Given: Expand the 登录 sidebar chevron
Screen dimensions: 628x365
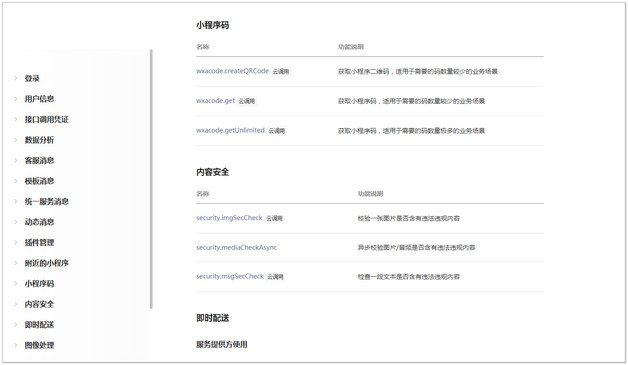Looking at the screenshot, I should (x=16, y=78).
